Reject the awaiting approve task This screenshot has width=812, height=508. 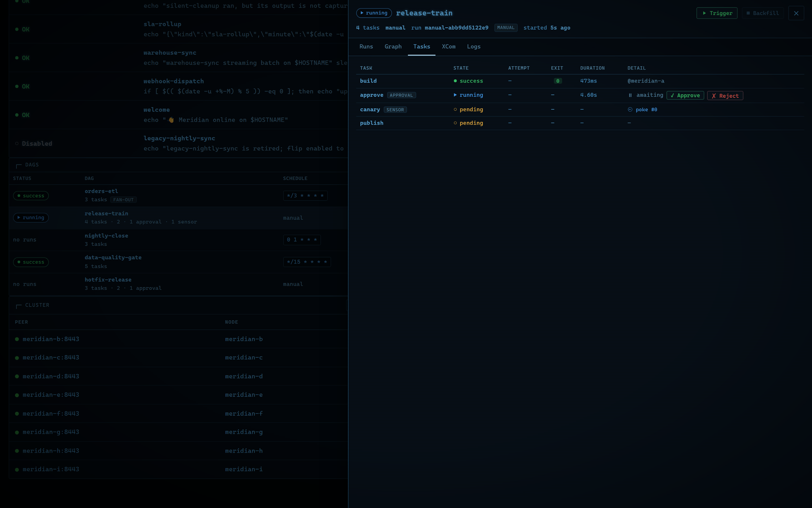point(725,95)
